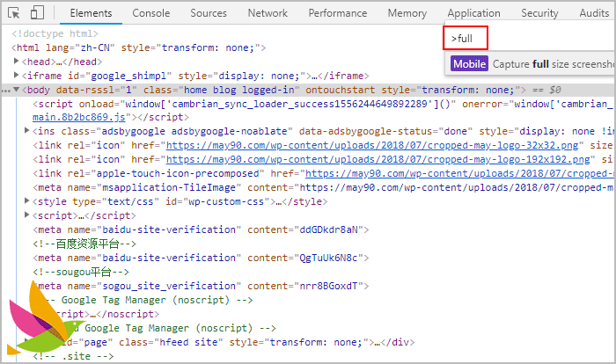This screenshot has height=364, width=616.
Task: Switch to the Application tab
Action: pyautogui.click(x=473, y=13)
